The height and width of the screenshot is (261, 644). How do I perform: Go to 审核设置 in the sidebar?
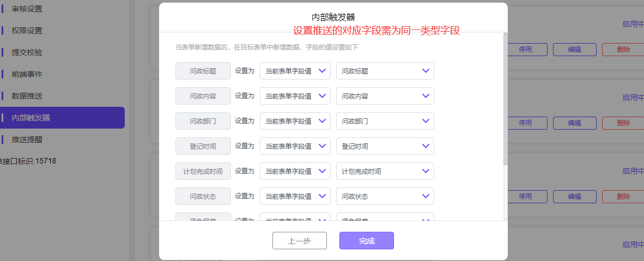coord(27,9)
